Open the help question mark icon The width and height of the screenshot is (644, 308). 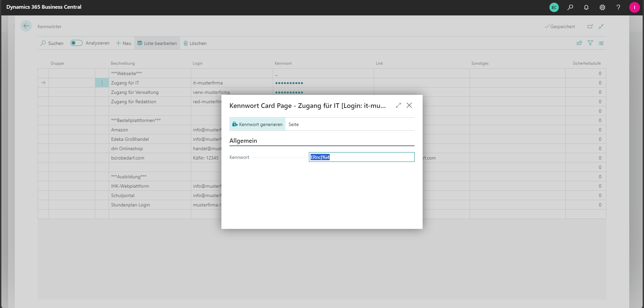coord(618,7)
